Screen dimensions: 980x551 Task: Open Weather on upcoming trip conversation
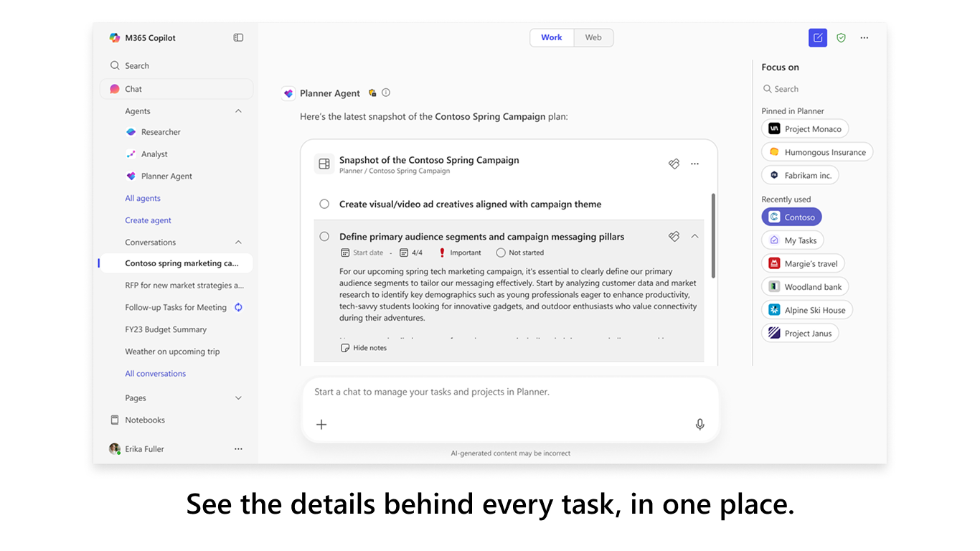tap(172, 352)
